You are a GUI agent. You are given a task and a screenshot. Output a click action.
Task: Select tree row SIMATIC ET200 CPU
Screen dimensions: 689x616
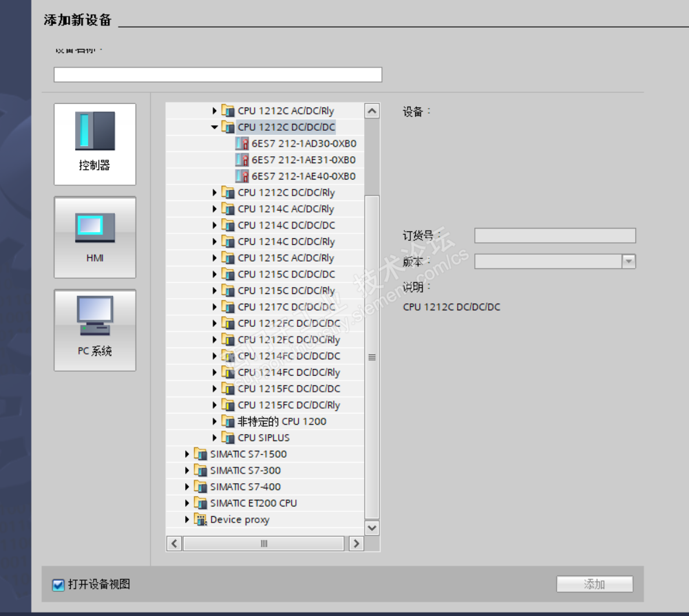[265, 503]
